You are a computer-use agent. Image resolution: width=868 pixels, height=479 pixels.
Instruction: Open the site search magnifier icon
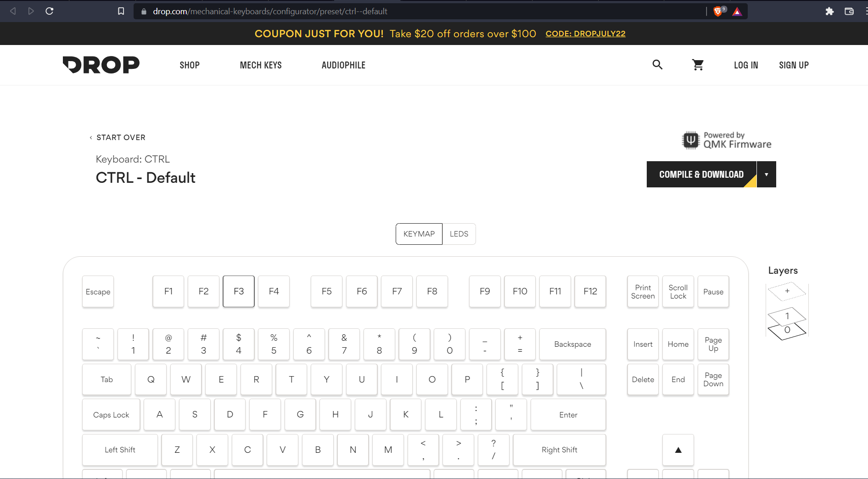pos(657,65)
